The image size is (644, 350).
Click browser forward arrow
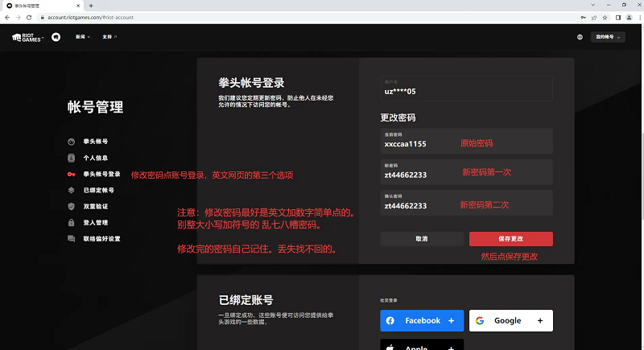click(x=18, y=17)
